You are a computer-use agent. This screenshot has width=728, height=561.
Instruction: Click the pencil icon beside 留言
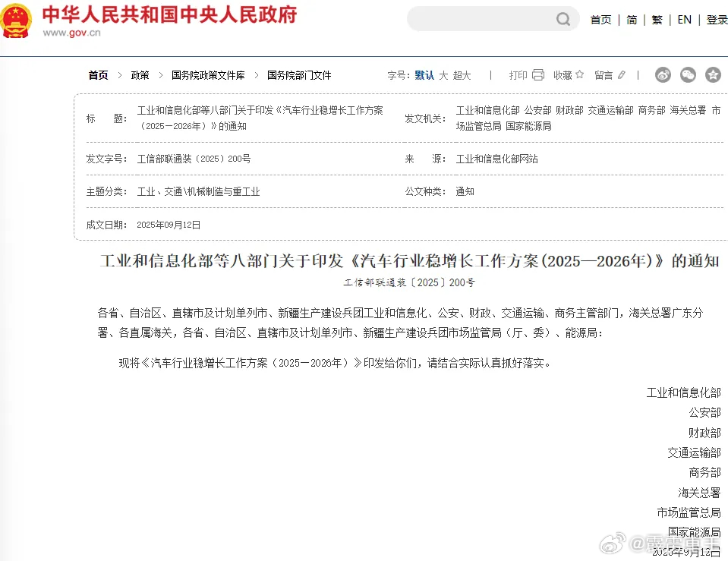coord(621,74)
